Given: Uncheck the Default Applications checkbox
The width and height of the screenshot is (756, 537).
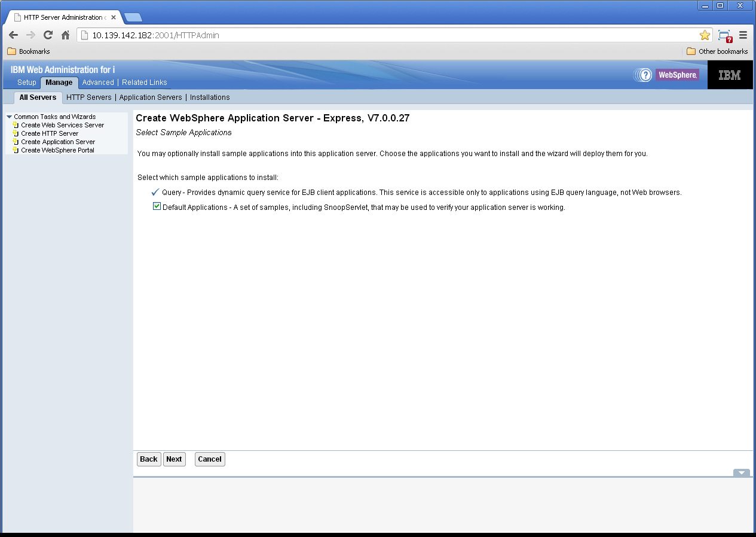Looking at the screenshot, I should [157, 206].
